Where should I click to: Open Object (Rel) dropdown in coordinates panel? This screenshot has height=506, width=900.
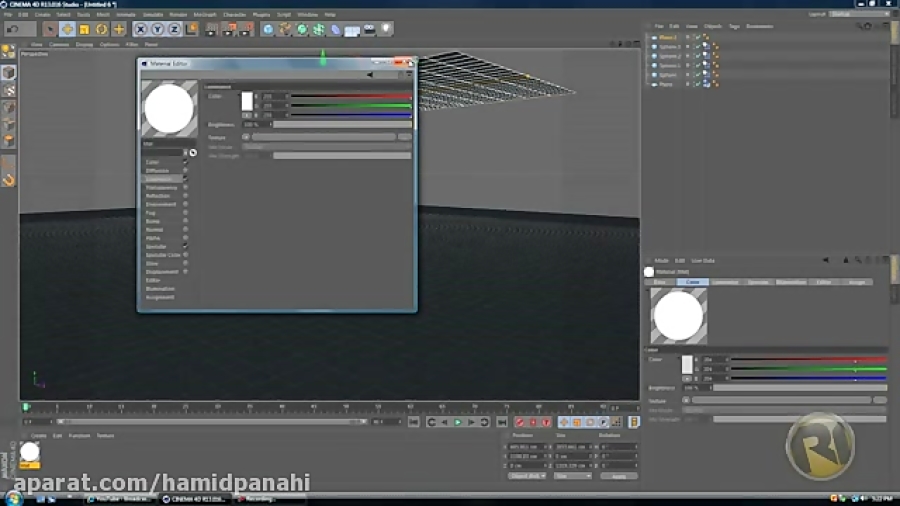click(526, 476)
